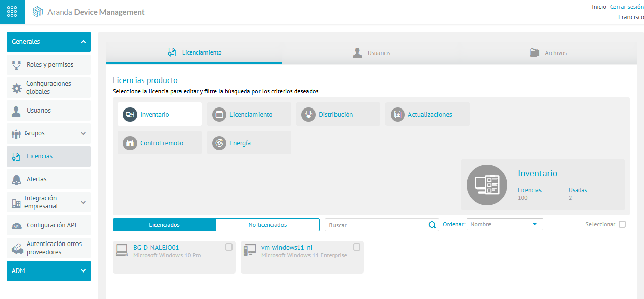644x299 pixels.
Task: Select the Licenciamiento license card
Action: 249,115
